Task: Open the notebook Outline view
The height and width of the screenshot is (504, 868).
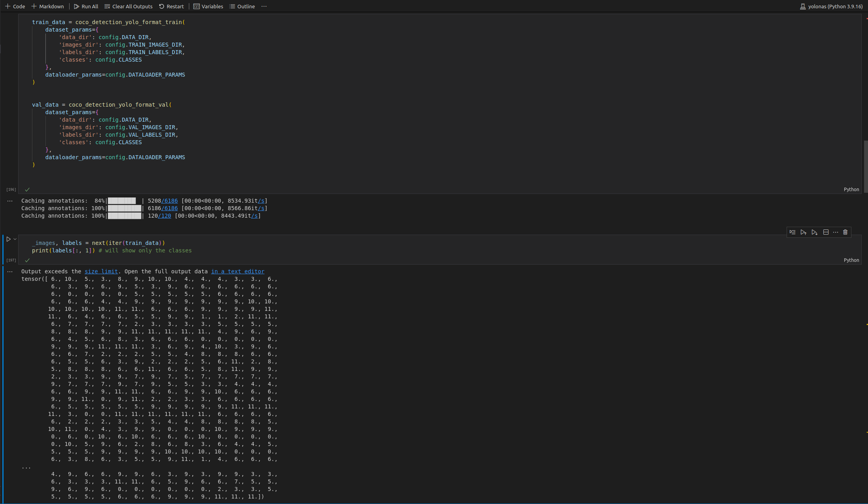Action: click(x=242, y=6)
